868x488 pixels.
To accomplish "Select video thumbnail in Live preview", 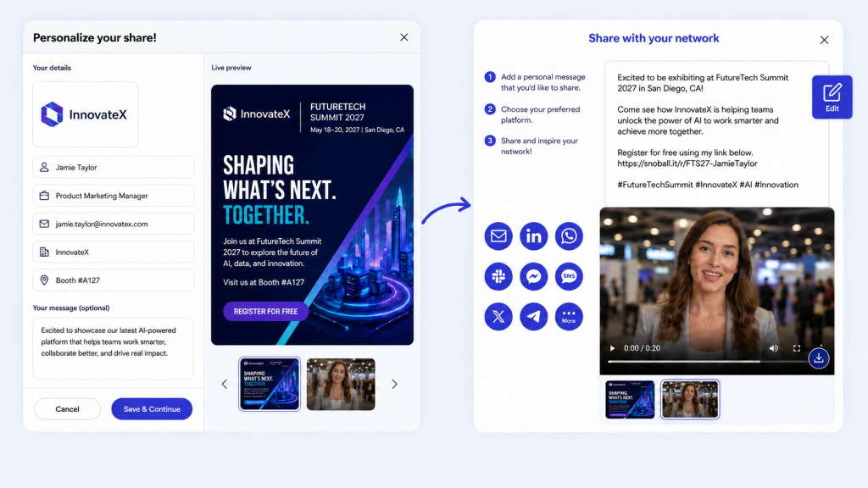I will [341, 384].
